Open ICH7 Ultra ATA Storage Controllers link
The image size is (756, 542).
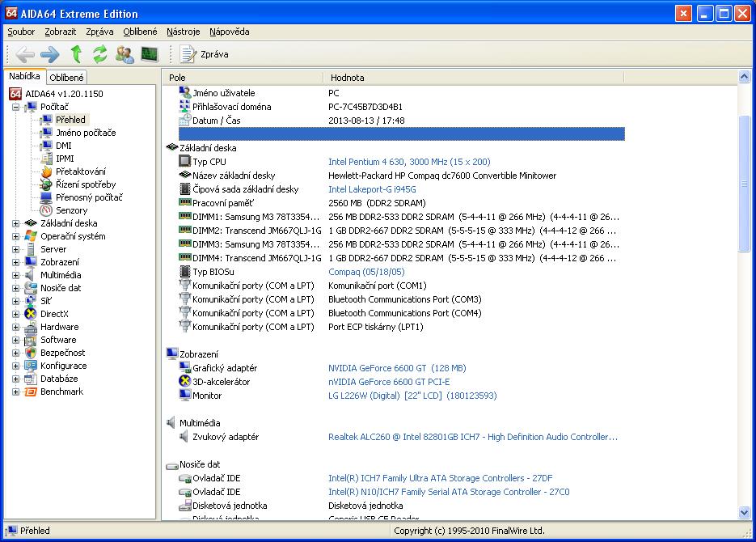click(x=441, y=478)
